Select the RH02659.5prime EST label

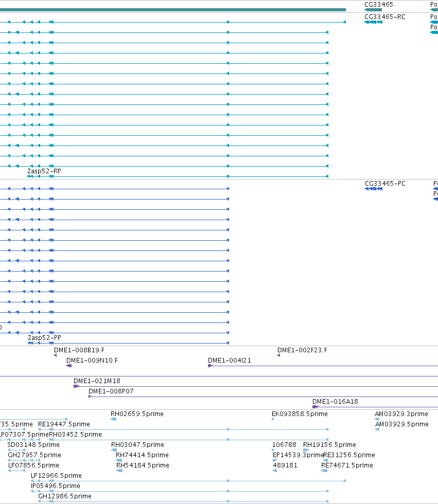[137, 413]
